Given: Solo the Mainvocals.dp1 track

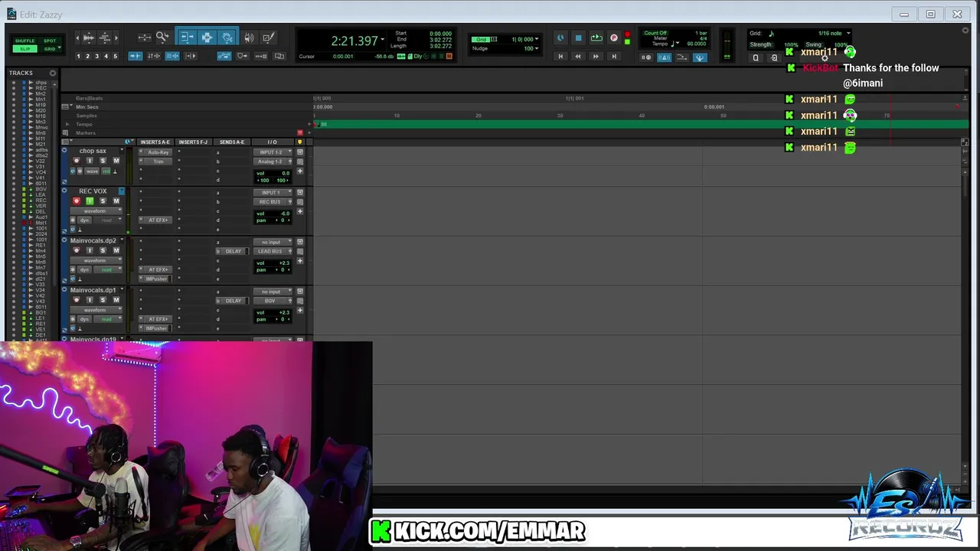Looking at the screenshot, I should [x=103, y=300].
